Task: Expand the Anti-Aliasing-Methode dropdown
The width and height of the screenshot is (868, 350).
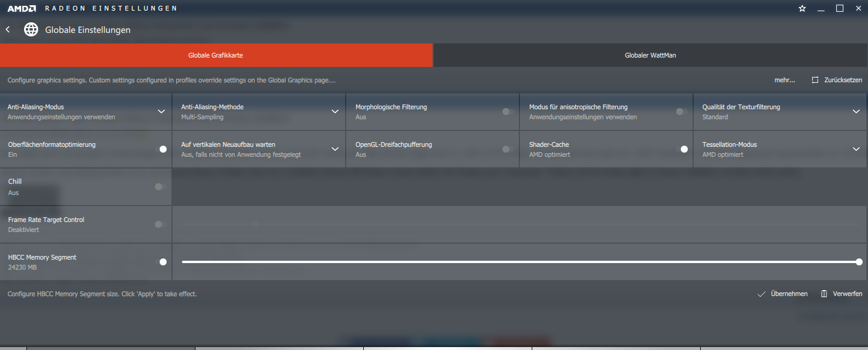Action: [335, 112]
